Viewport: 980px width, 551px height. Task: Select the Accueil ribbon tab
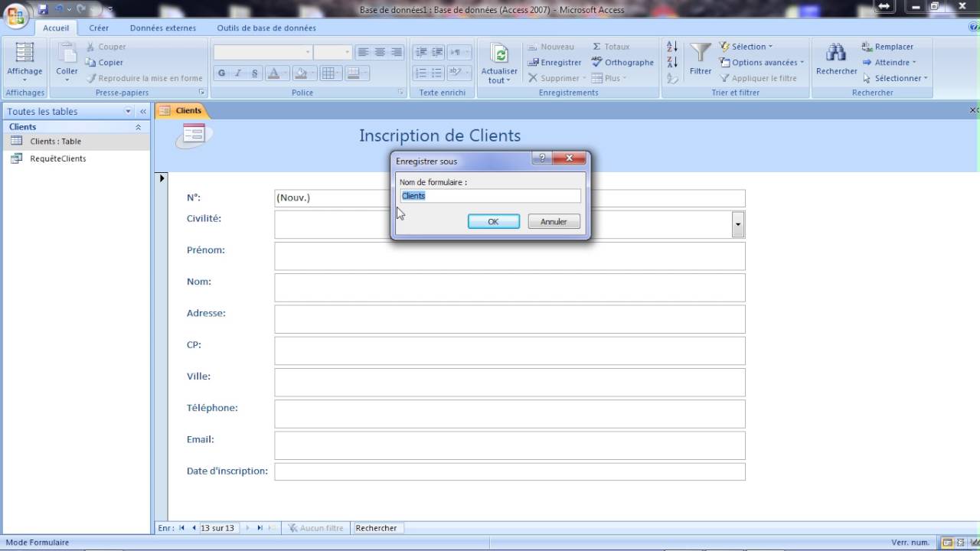pos(56,28)
